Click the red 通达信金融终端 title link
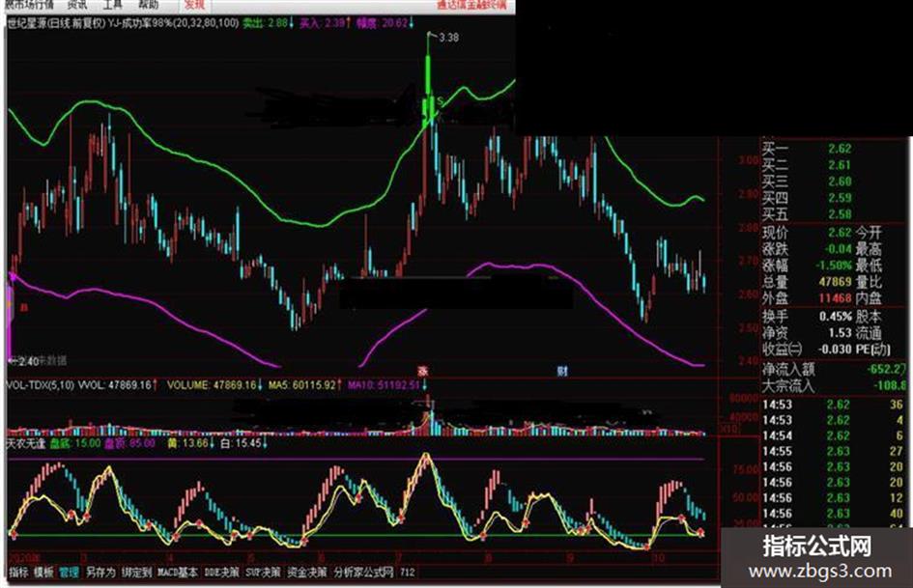This screenshot has height=588, width=913. pos(472,5)
